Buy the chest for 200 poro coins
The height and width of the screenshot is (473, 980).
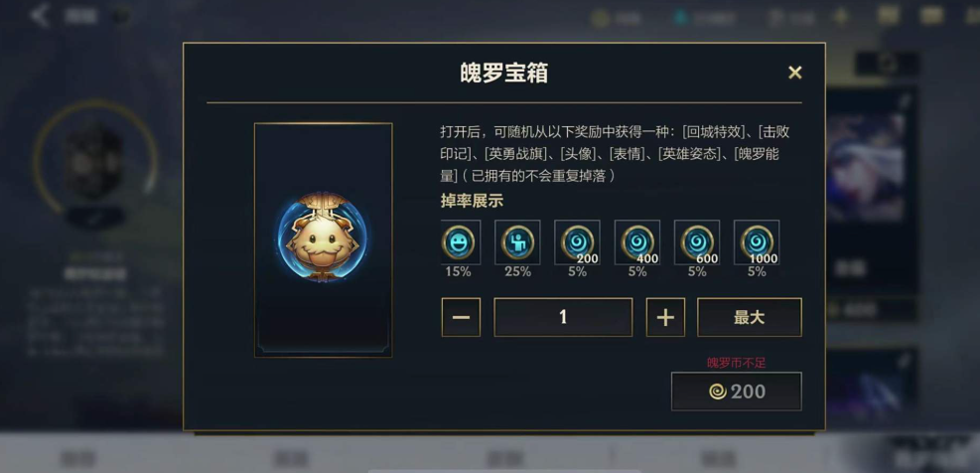coord(737,392)
